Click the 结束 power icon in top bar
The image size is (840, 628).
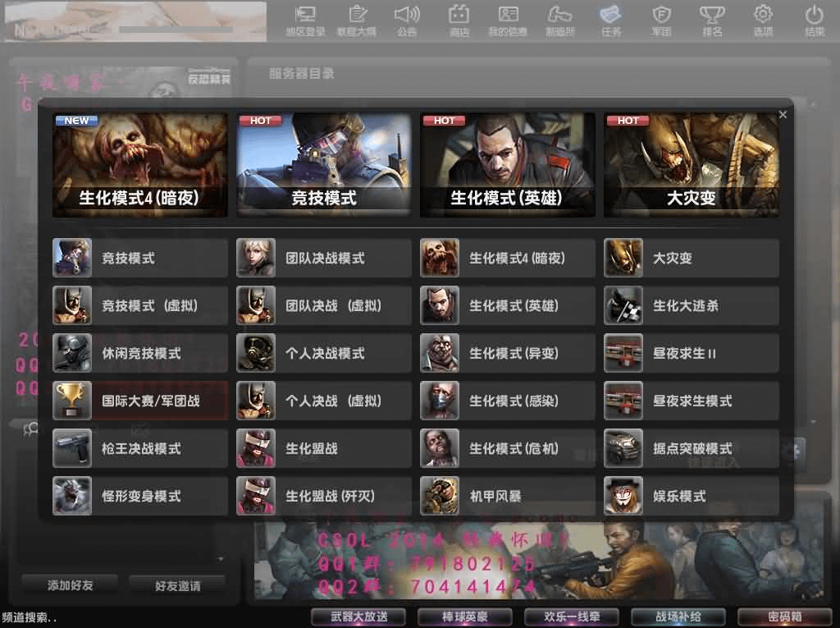[x=815, y=21]
